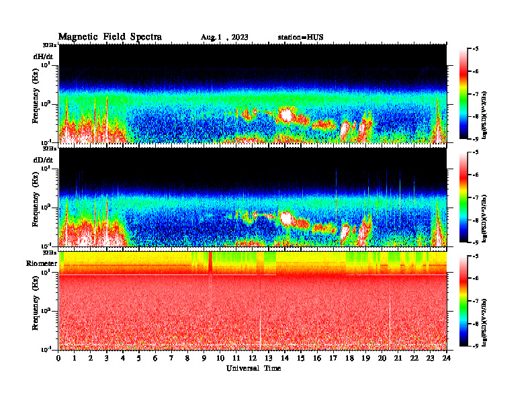
Task: Click the color bar beside the Riometer panel
Action: [463, 301]
